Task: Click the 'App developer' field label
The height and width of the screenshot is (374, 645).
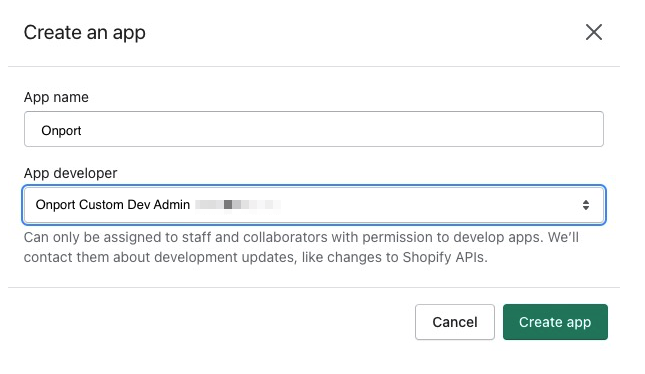Action: tap(70, 173)
